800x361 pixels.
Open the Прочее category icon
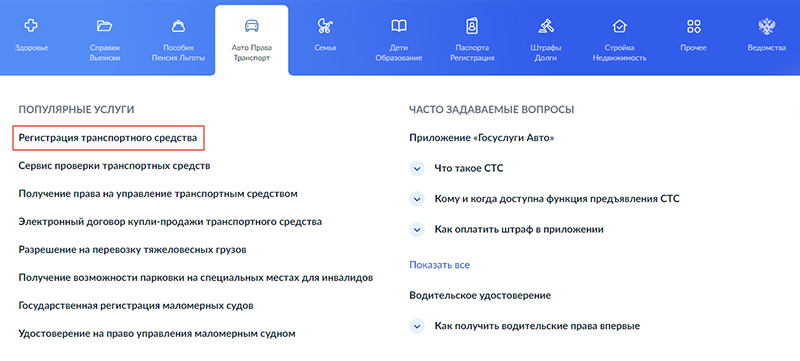pyautogui.click(x=693, y=25)
